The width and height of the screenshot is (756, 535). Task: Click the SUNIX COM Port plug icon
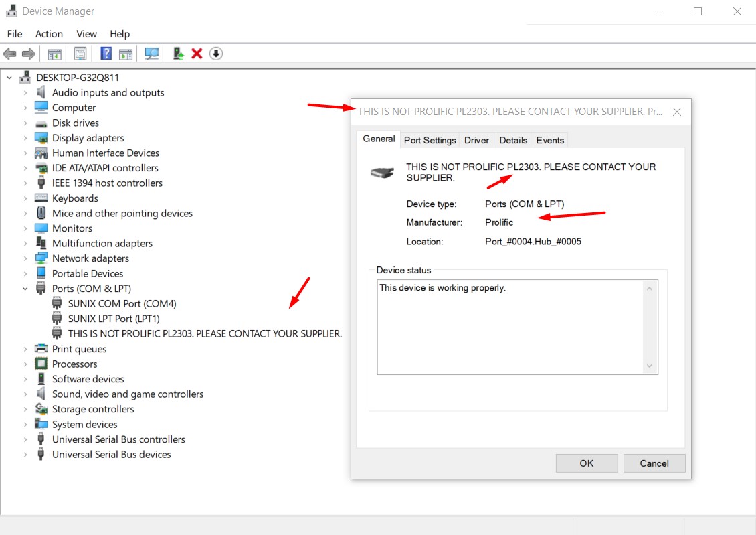click(x=57, y=303)
